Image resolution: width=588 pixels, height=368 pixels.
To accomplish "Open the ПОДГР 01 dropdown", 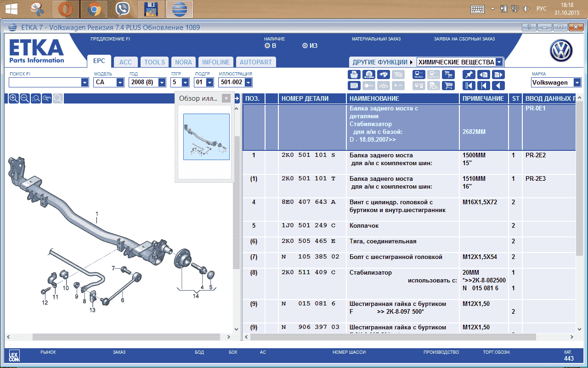I will pos(209,82).
